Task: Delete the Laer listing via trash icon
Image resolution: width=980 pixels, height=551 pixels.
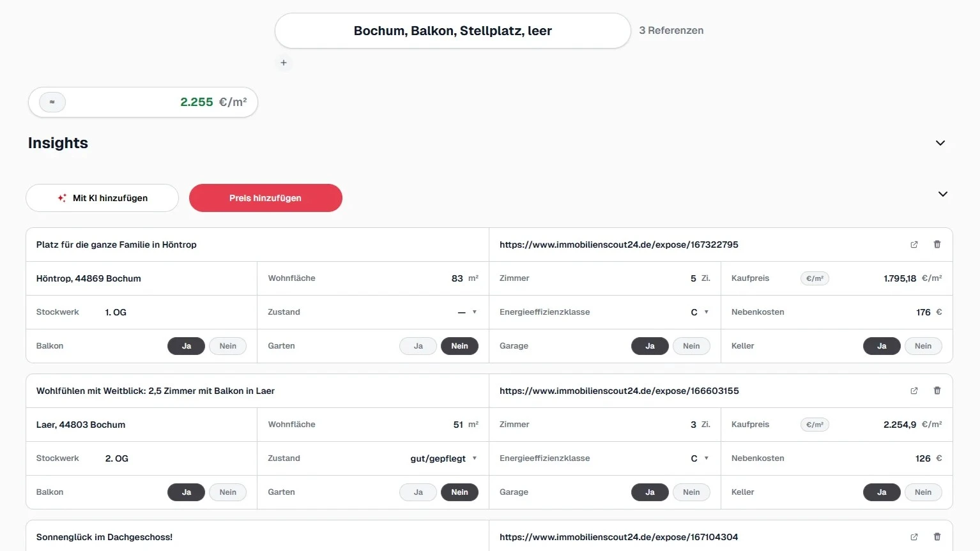Action: 937,391
